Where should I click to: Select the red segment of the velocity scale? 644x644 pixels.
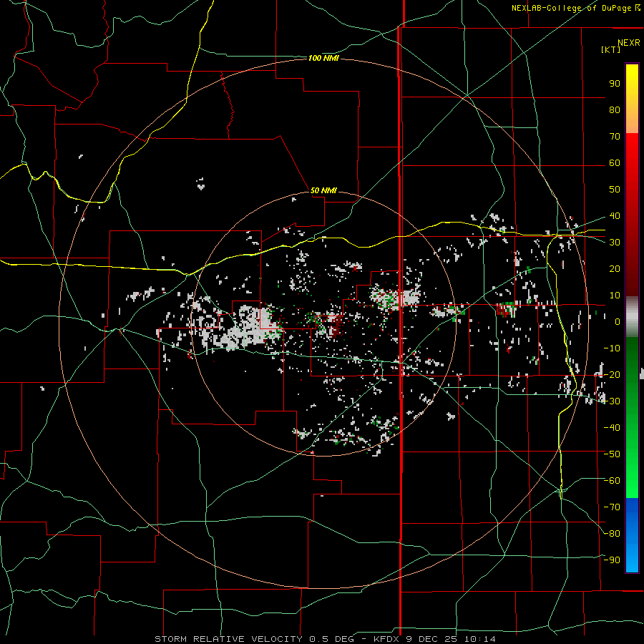tap(632, 215)
